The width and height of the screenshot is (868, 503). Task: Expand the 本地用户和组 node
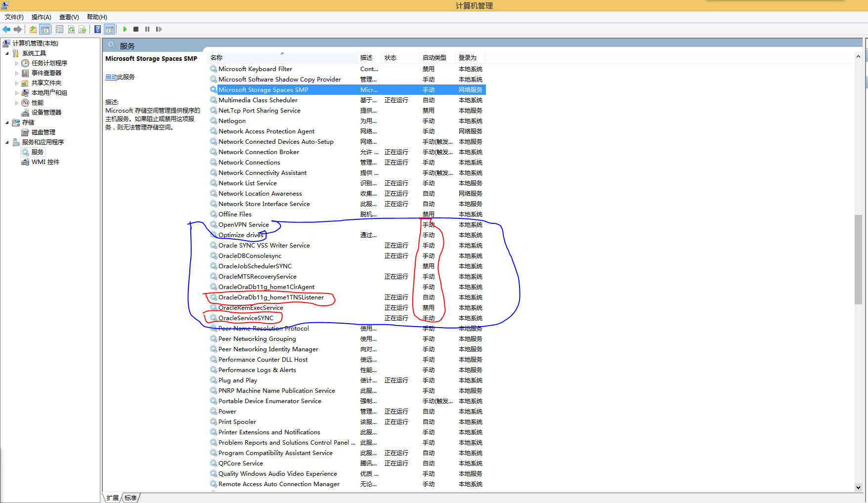[16, 93]
